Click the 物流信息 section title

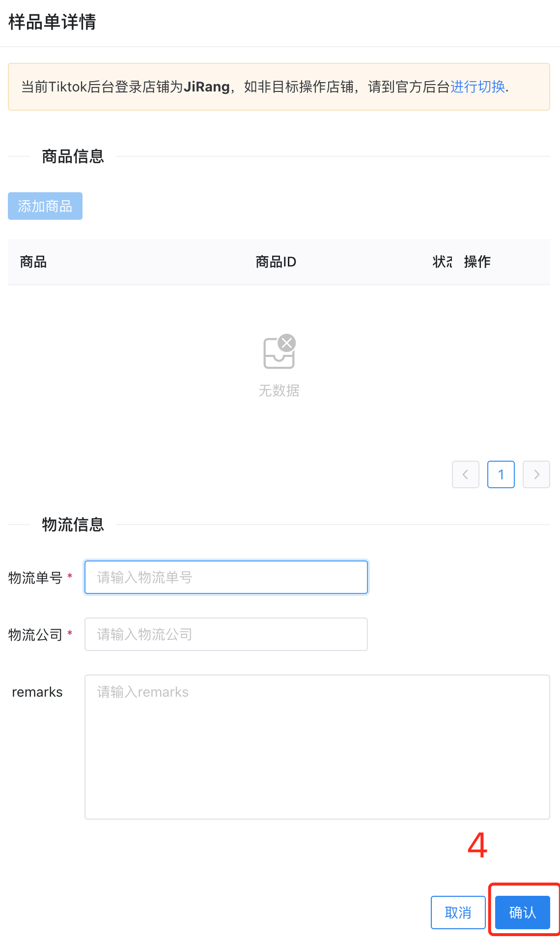click(73, 525)
